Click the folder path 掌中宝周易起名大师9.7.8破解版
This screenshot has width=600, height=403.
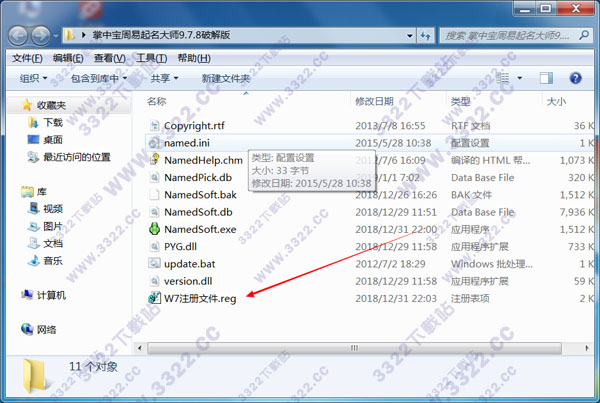161,35
